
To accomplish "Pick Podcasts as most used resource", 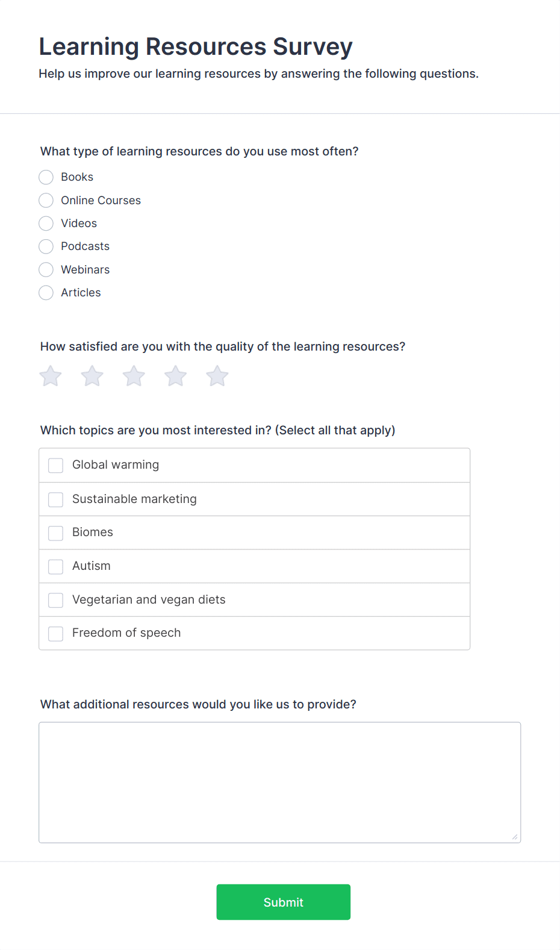I will point(46,246).
